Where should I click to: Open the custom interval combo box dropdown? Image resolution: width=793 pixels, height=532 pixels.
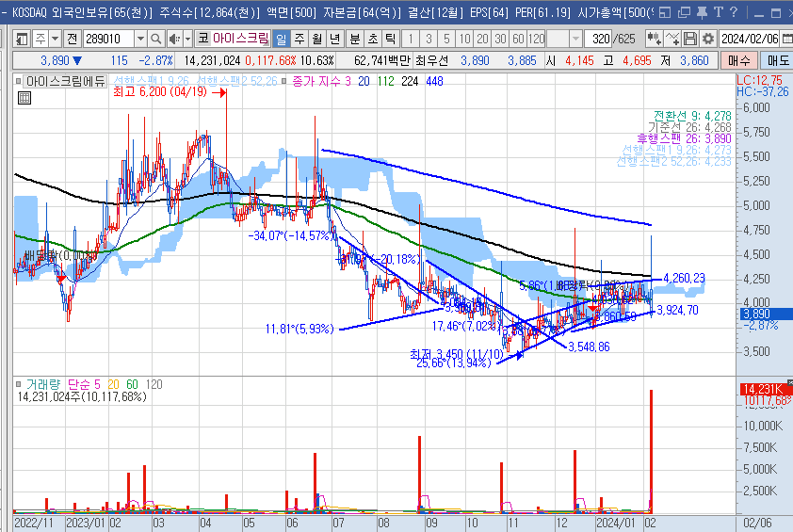(x=575, y=39)
